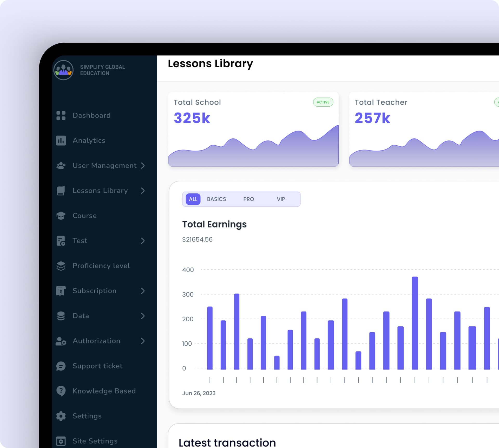Viewport: 499px width, 448px height.
Task: Click the 300 y-axis label
Action: (188, 294)
